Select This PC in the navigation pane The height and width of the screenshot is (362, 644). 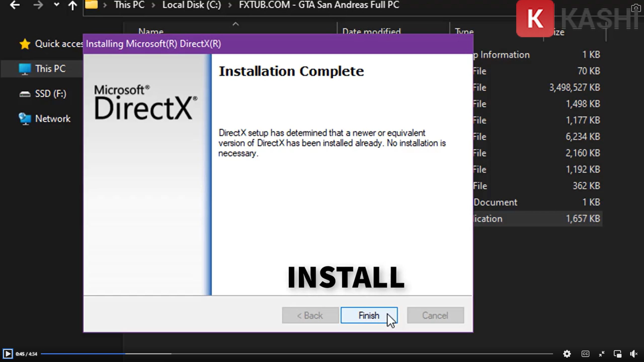coord(50,69)
